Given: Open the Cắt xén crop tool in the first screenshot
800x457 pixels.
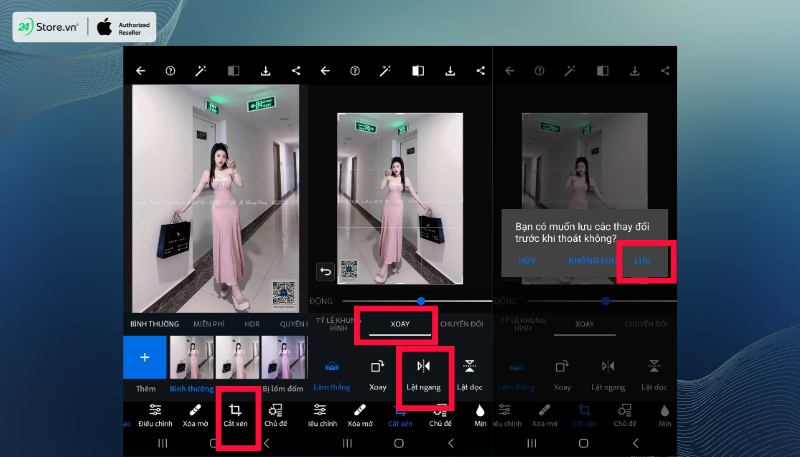Looking at the screenshot, I should pos(235,415).
